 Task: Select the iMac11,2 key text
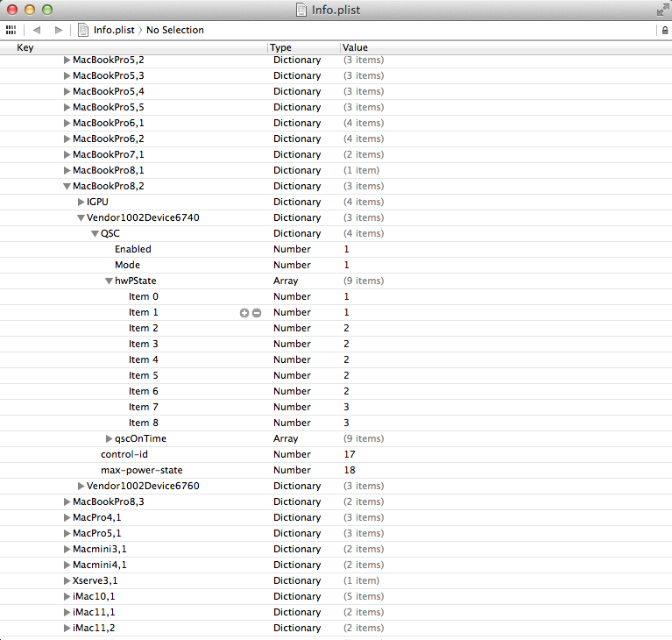pyautogui.click(x=94, y=628)
